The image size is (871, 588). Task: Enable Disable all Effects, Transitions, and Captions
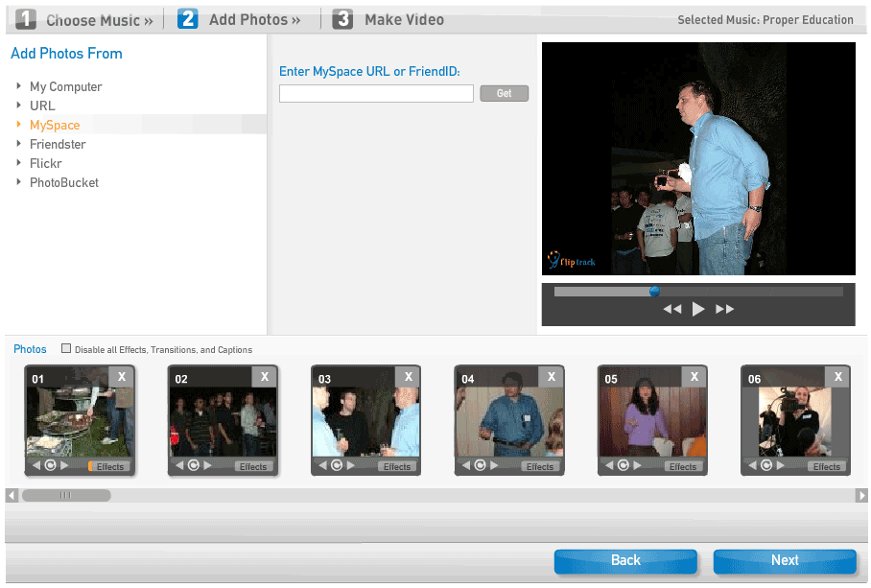point(66,349)
